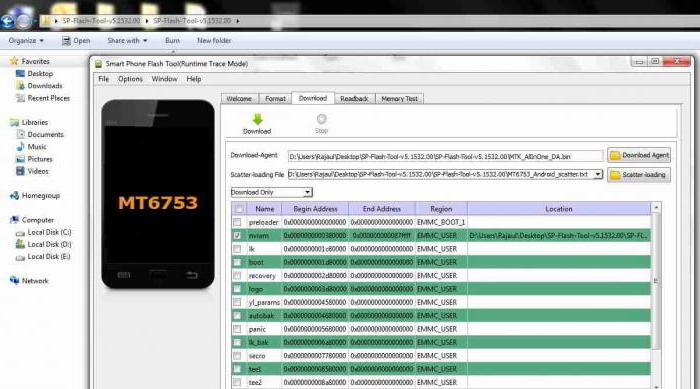Click Burn in the Explorer toolbar
This screenshot has height=389, width=700.
[172, 41]
